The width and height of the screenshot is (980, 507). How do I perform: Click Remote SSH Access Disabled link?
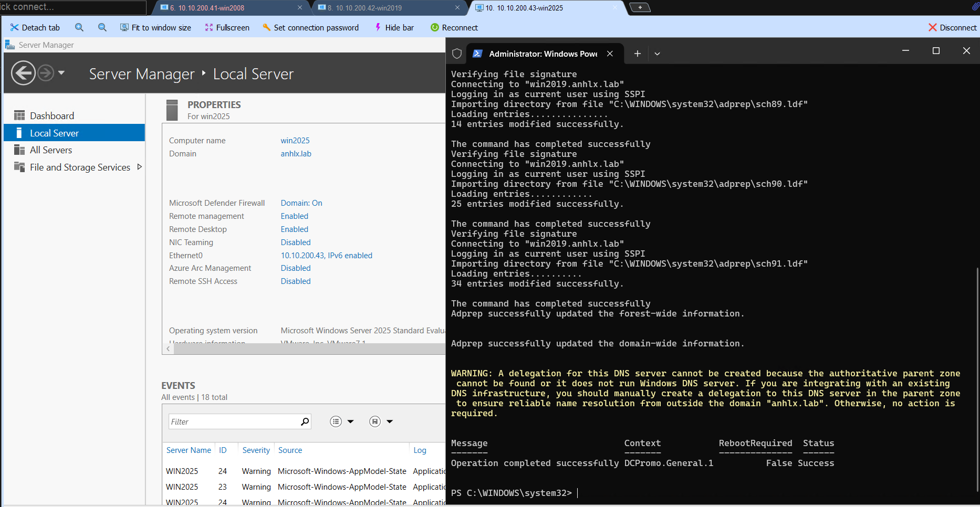296,281
